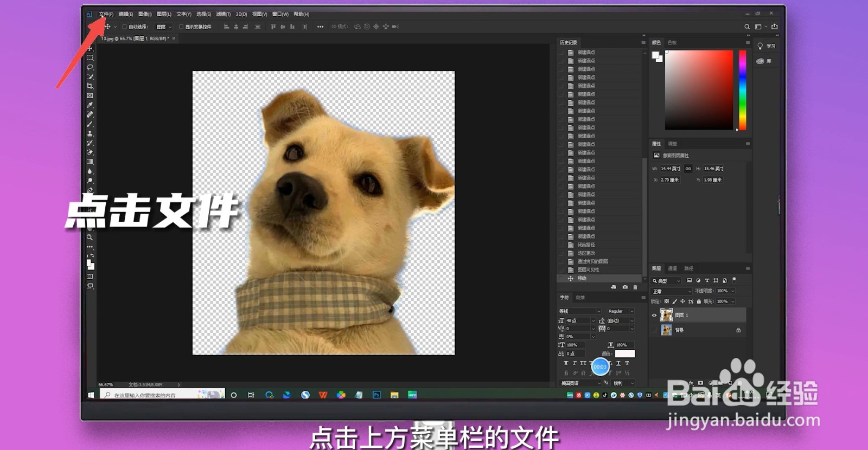Open more options ellipsis in options bar
868x450 pixels.
click(x=320, y=27)
